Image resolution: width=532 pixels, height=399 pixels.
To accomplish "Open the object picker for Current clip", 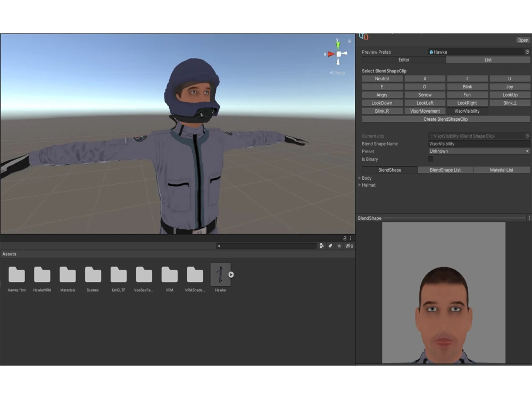I will click(527, 136).
